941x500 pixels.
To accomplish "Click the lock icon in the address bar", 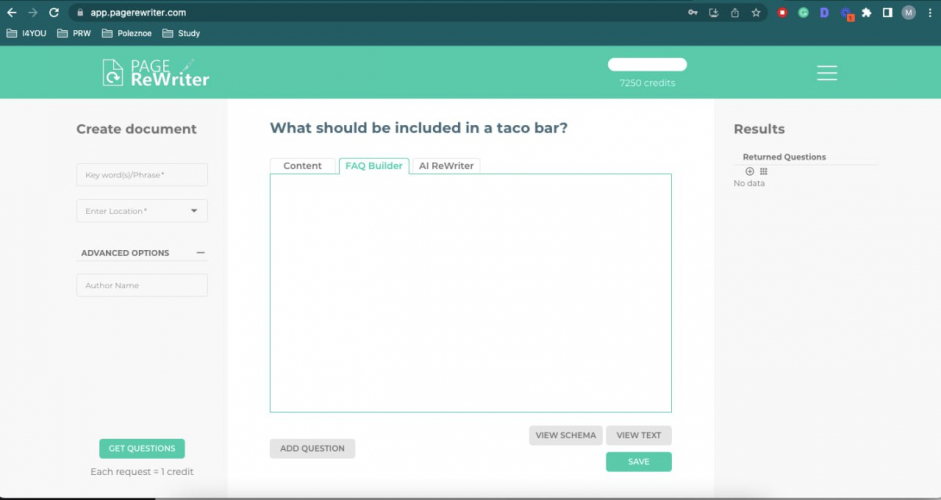I will 80,13.
